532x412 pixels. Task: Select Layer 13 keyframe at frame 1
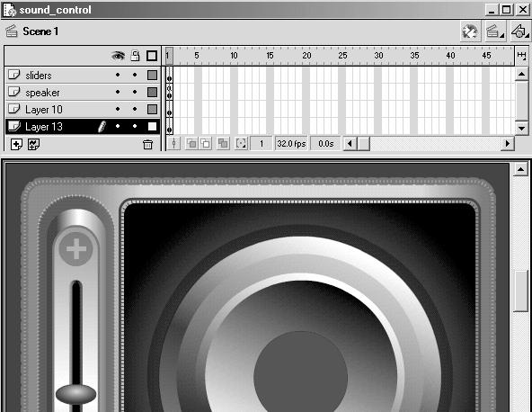point(169,126)
